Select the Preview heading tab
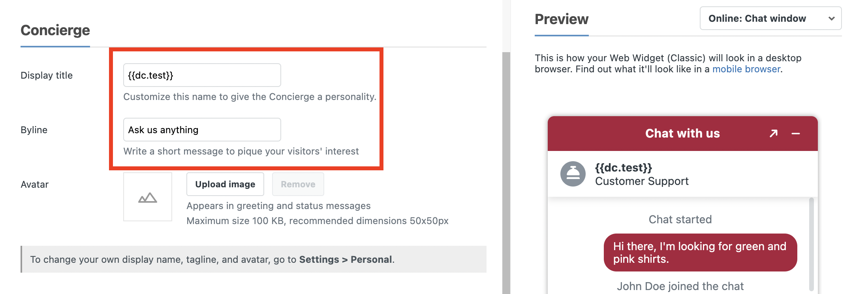The height and width of the screenshot is (294, 868). point(561,19)
